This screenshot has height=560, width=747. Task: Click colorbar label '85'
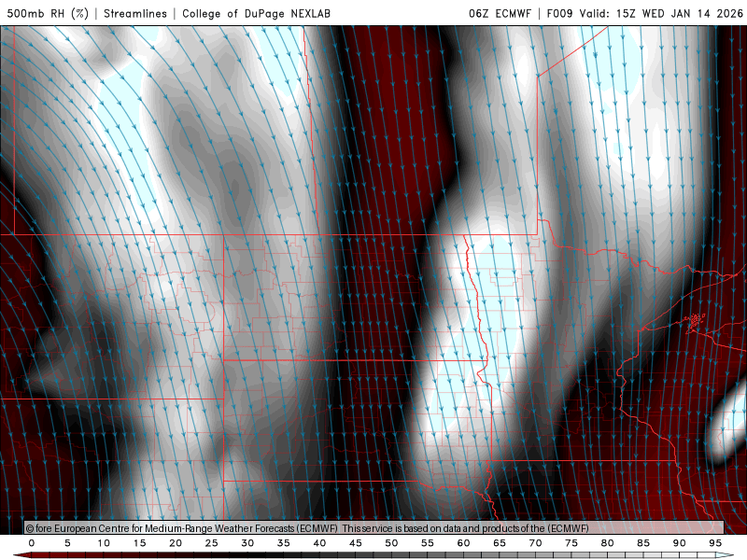pyautogui.click(x=643, y=543)
